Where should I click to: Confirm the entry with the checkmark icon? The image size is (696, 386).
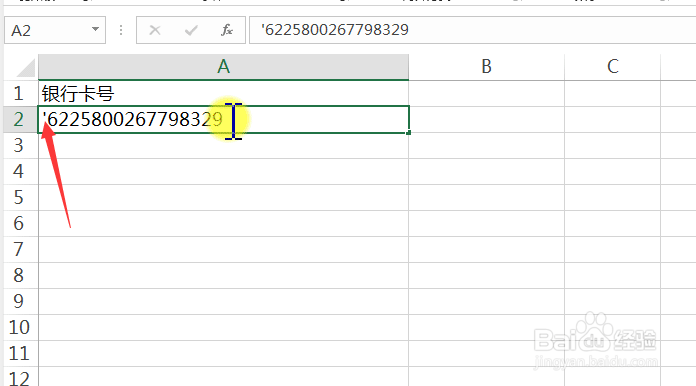[x=191, y=30]
